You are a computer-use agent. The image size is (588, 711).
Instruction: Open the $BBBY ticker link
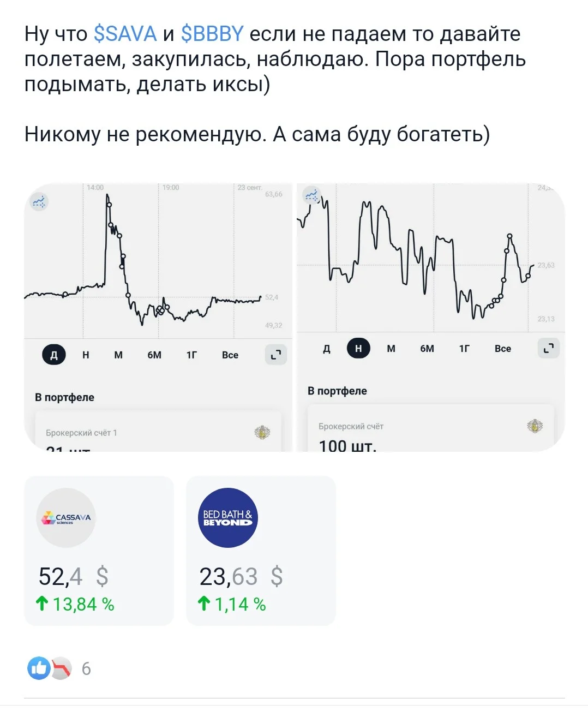[x=212, y=34]
